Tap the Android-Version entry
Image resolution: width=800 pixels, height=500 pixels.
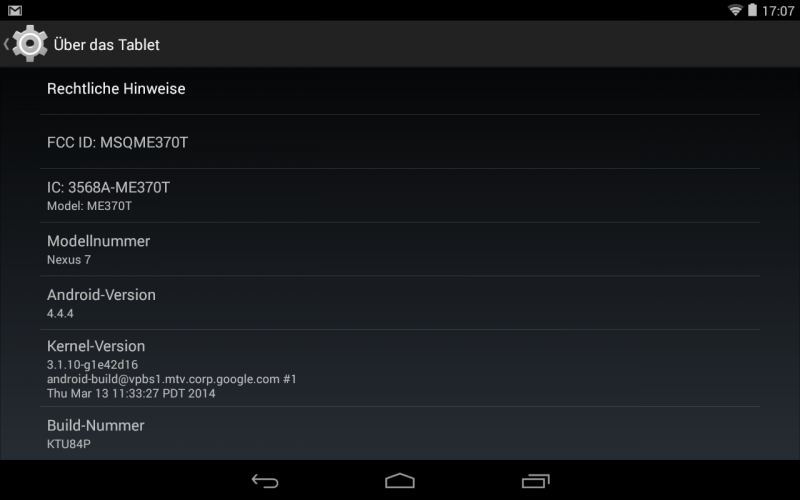pos(400,303)
